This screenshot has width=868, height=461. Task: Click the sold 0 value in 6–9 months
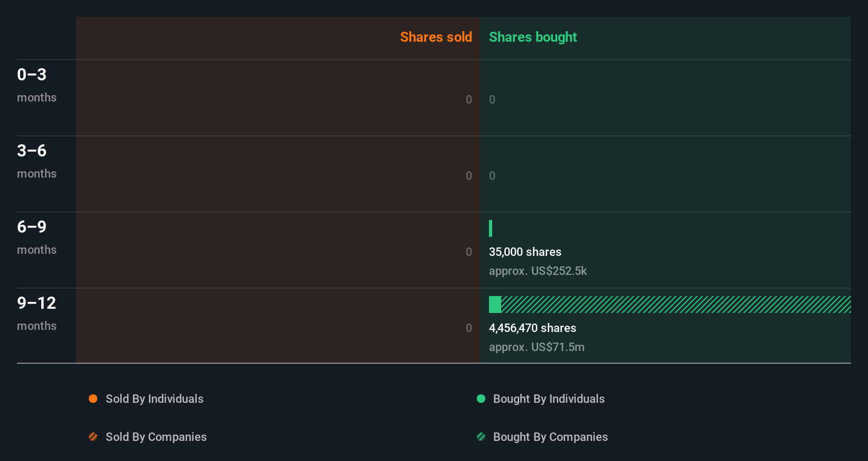click(x=469, y=252)
